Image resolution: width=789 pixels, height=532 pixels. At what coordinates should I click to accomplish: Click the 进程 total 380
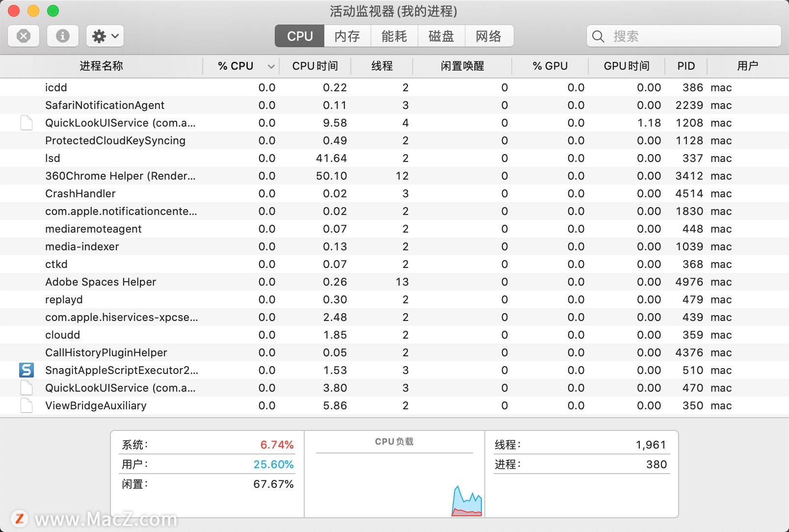click(x=657, y=464)
